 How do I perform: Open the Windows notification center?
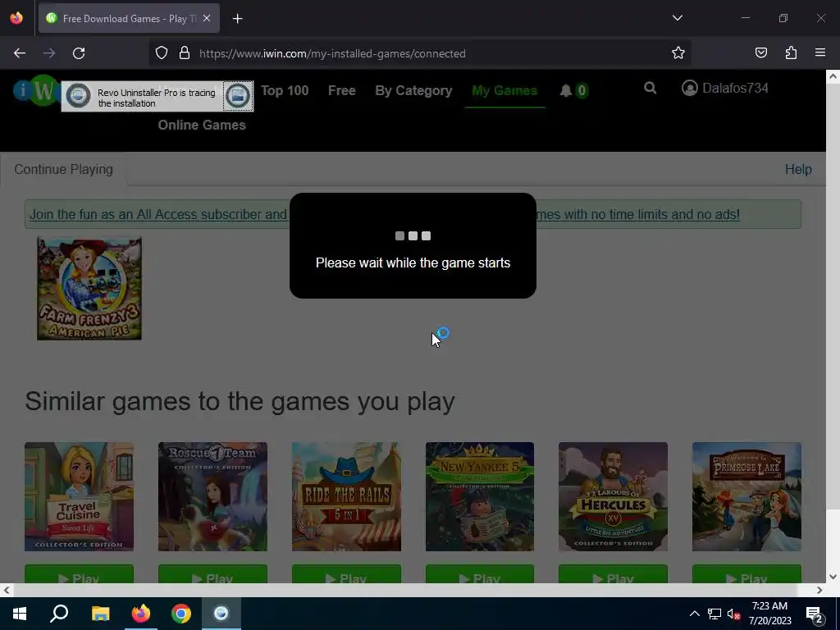815,614
